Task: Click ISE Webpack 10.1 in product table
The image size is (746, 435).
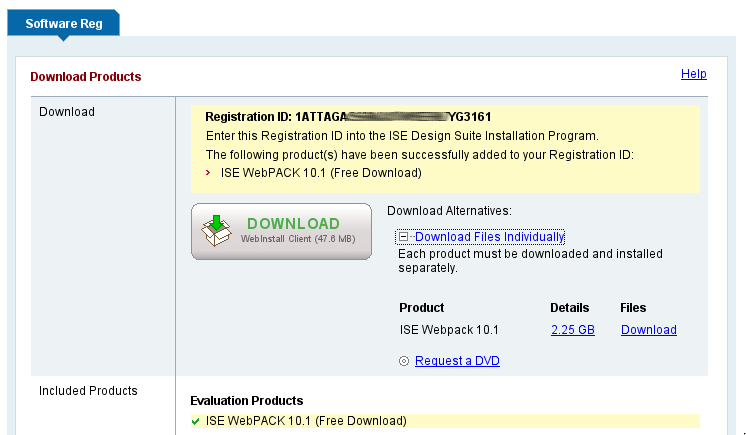Action: pyautogui.click(x=448, y=330)
